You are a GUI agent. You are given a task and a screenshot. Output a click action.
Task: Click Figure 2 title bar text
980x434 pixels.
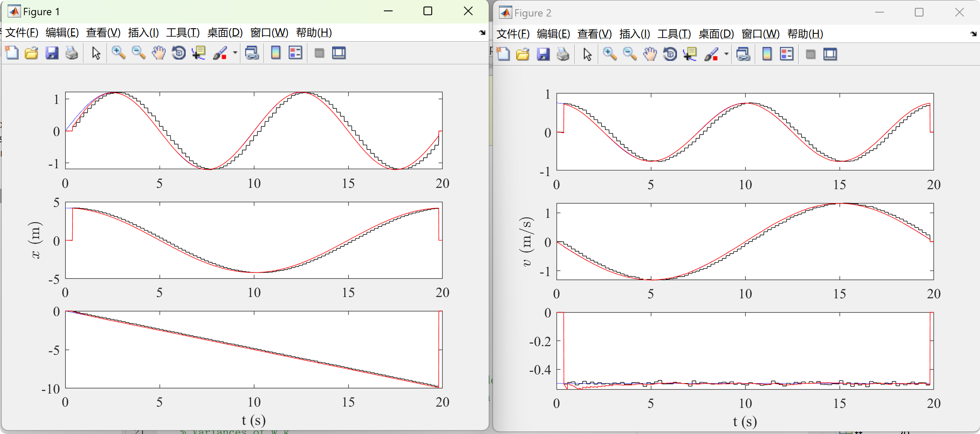coord(533,13)
